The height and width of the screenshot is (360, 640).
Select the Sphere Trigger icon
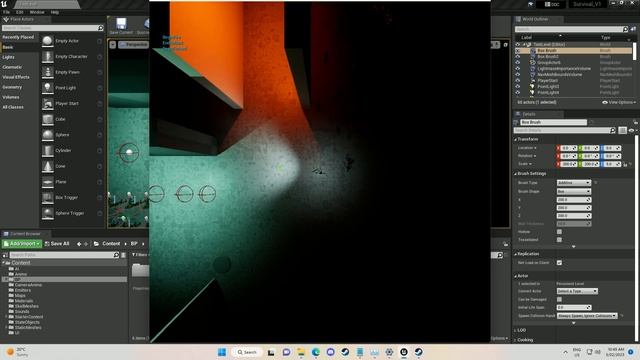tap(48, 213)
